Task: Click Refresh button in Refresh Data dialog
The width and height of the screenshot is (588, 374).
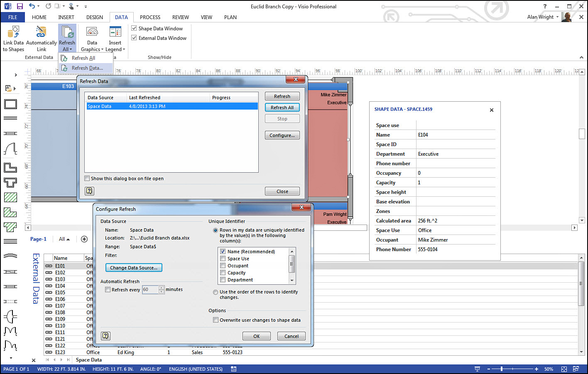Action: [282, 96]
